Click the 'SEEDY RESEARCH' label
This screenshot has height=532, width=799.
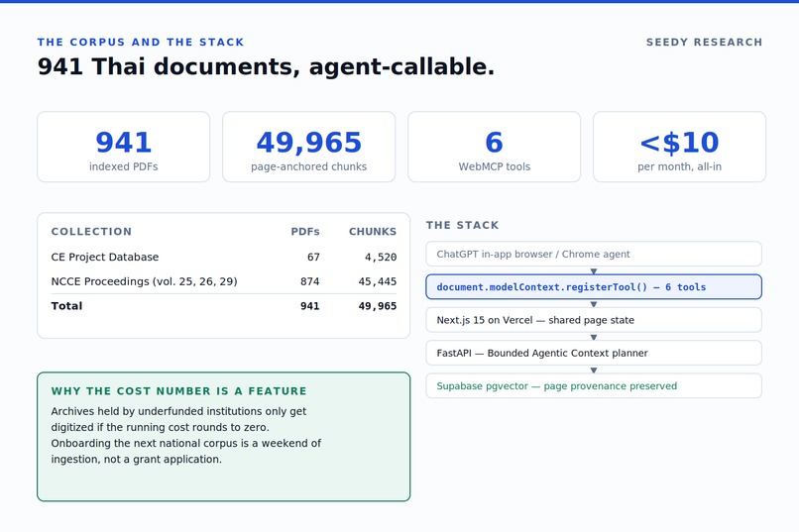coord(704,43)
